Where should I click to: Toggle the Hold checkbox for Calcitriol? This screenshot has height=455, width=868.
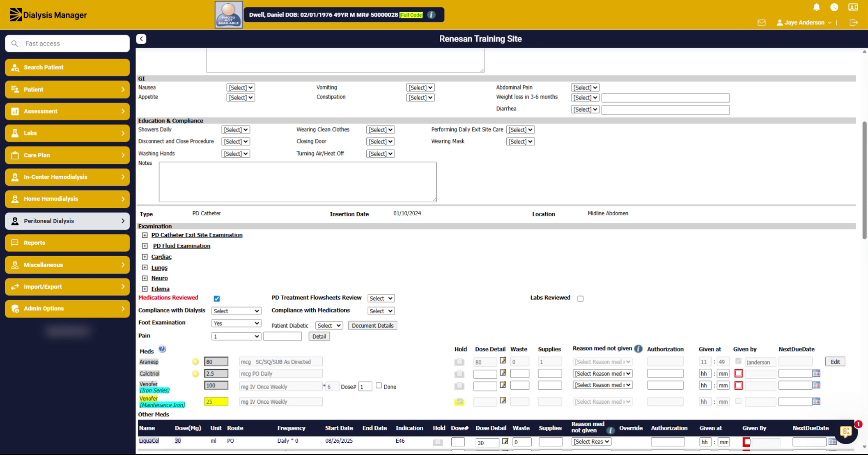pos(459,374)
